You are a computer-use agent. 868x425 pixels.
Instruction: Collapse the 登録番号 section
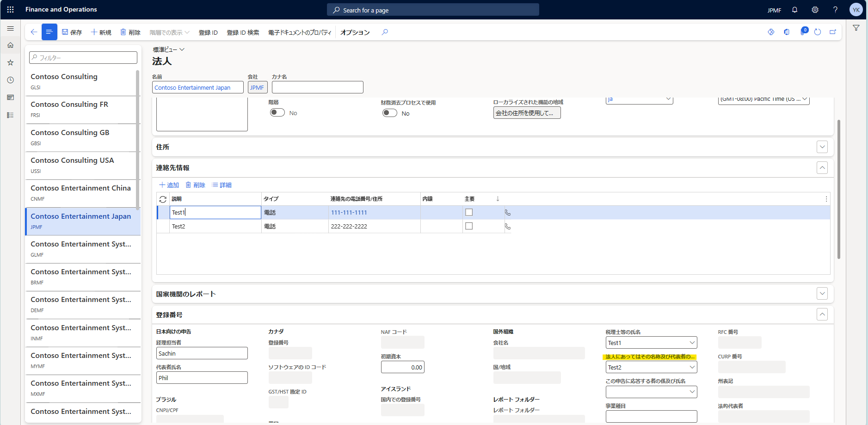click(x=822, y=314)
